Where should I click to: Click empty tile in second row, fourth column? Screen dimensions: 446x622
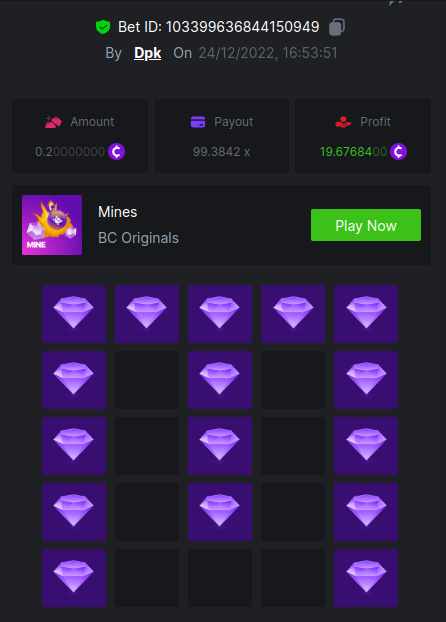[293, 380]
